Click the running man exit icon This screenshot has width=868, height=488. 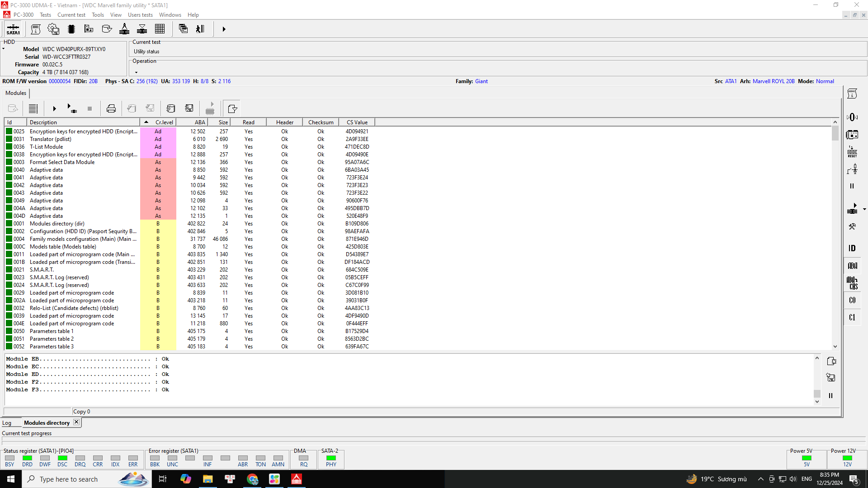[x=200, y=29]
